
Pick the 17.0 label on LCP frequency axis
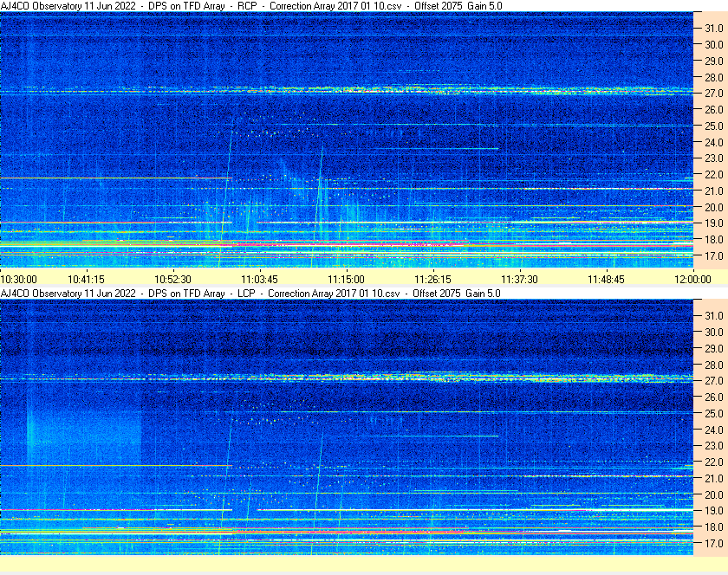coord(714,543)
